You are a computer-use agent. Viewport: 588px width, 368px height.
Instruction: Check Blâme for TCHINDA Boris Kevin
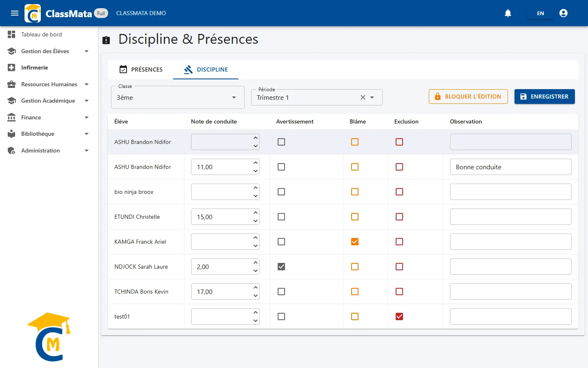355,292
